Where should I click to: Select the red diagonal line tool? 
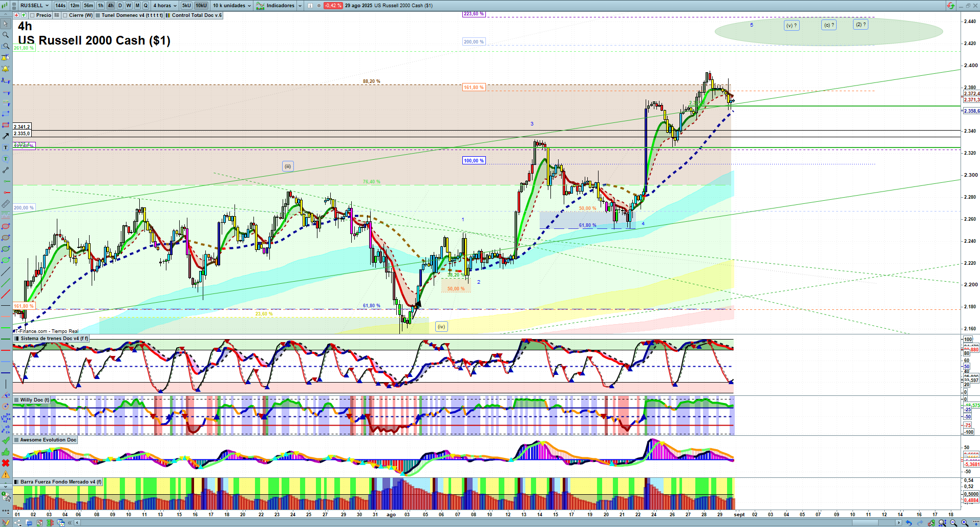(x=6, y=294)
